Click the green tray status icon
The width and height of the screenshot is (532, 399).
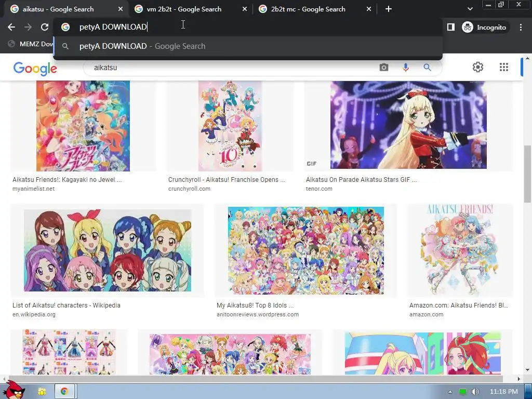click(x=462, y=392)
